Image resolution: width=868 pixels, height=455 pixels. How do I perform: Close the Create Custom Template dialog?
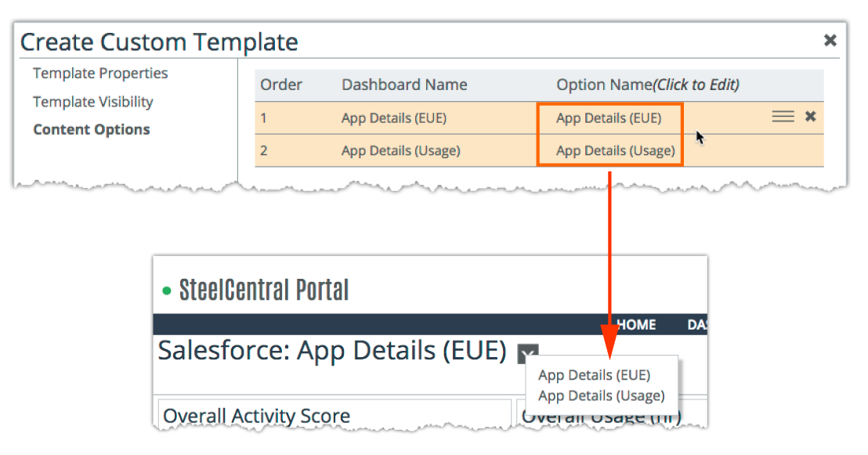click(830, 40)
